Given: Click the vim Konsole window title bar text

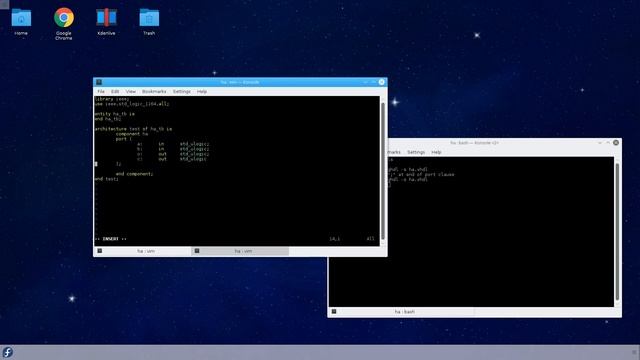Looking at the screenshot, I should point(240,82).
